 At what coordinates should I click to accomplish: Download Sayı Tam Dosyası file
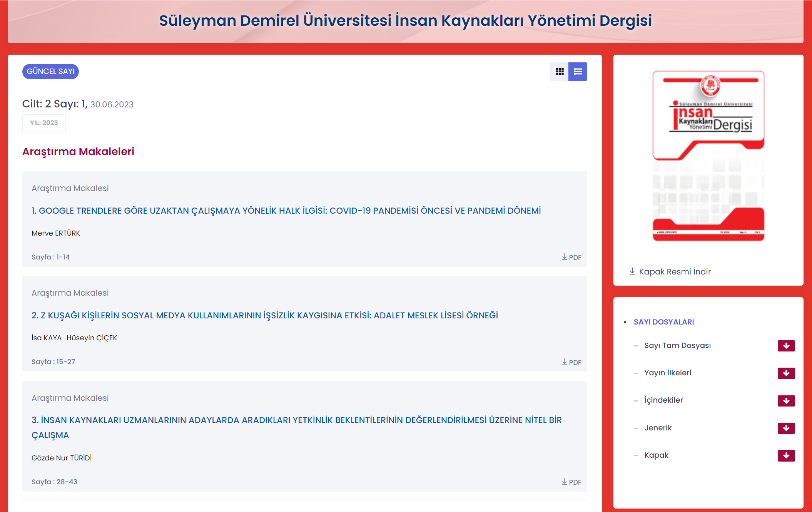point(786,346)
